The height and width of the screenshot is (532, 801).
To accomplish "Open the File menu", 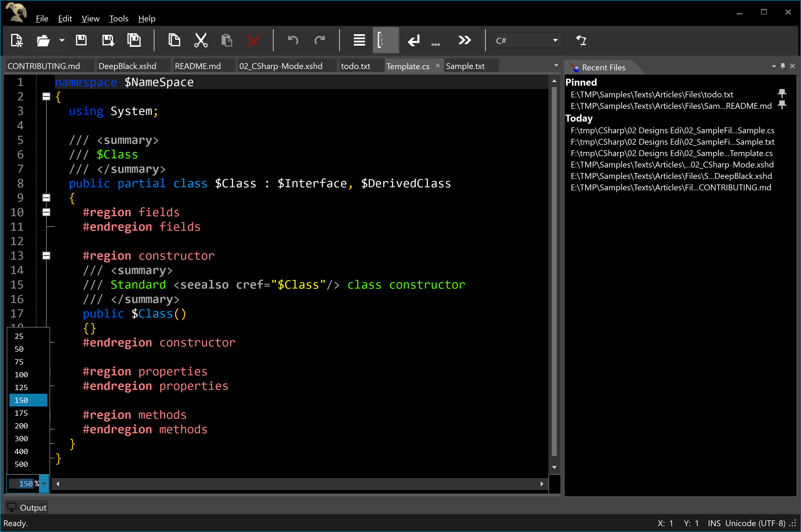I will pos(42,19).
